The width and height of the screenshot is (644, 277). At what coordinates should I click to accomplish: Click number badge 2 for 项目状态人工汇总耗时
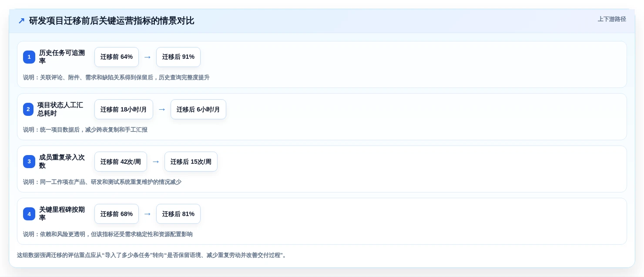28,109
